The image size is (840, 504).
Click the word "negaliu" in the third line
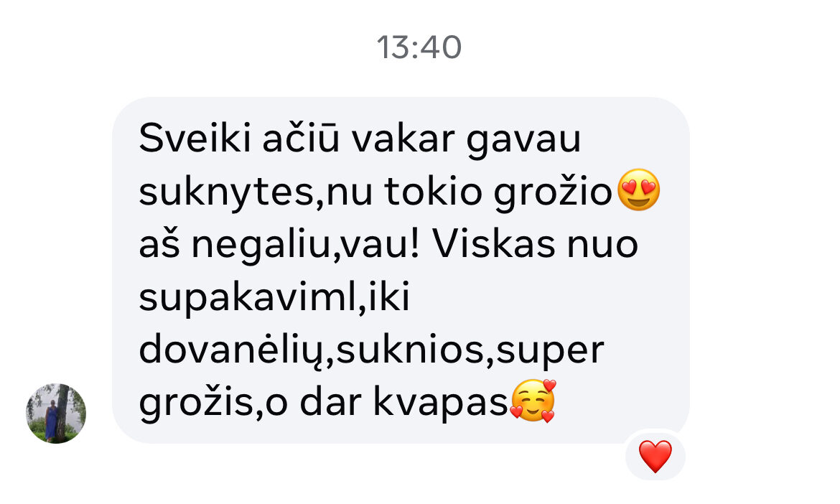click(x=261, y=246)
